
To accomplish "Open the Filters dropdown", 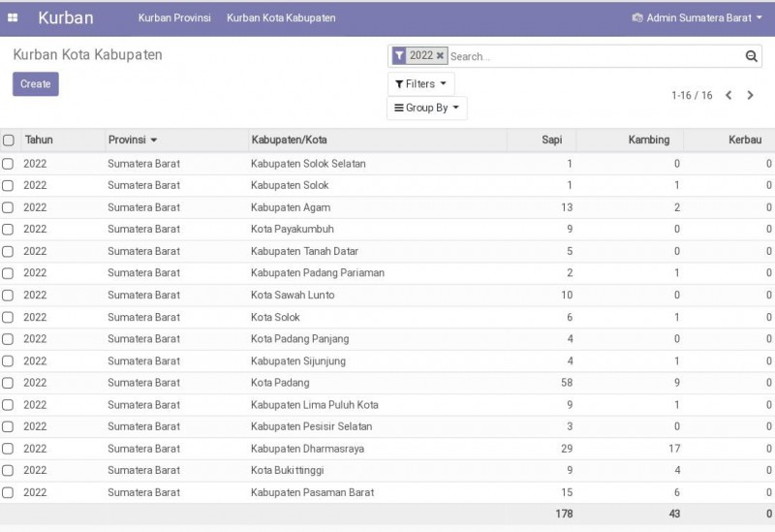I will (420, 84).
